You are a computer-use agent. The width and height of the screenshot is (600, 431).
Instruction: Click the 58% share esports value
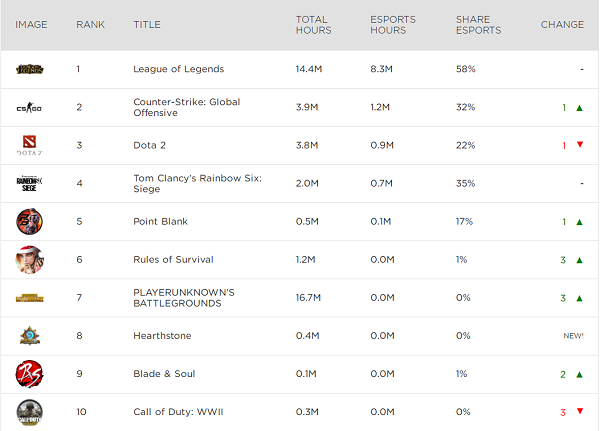coord(466,69)
